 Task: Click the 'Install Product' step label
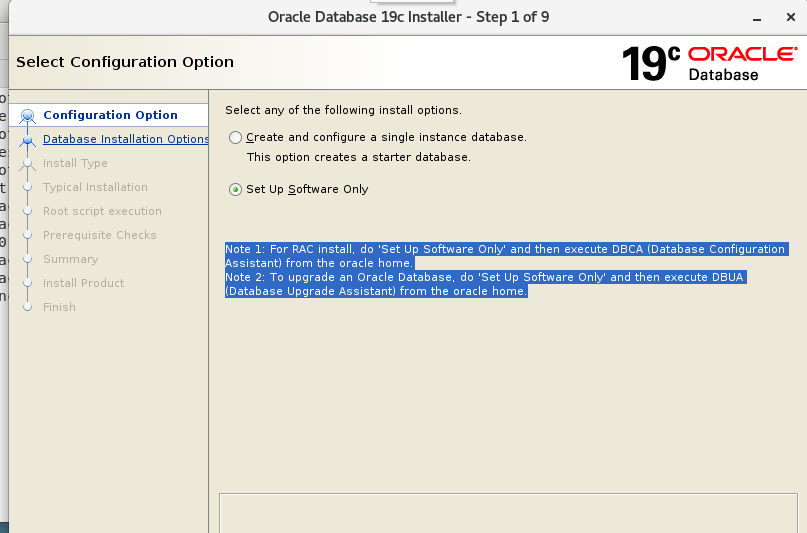(x=83, y=283)
